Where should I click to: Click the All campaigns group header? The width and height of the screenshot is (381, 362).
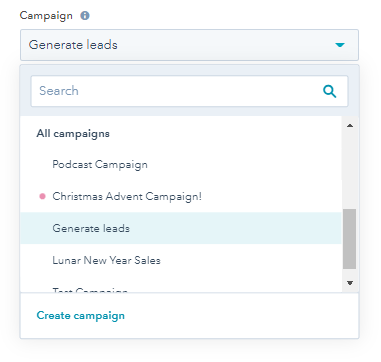coord(73,134)
